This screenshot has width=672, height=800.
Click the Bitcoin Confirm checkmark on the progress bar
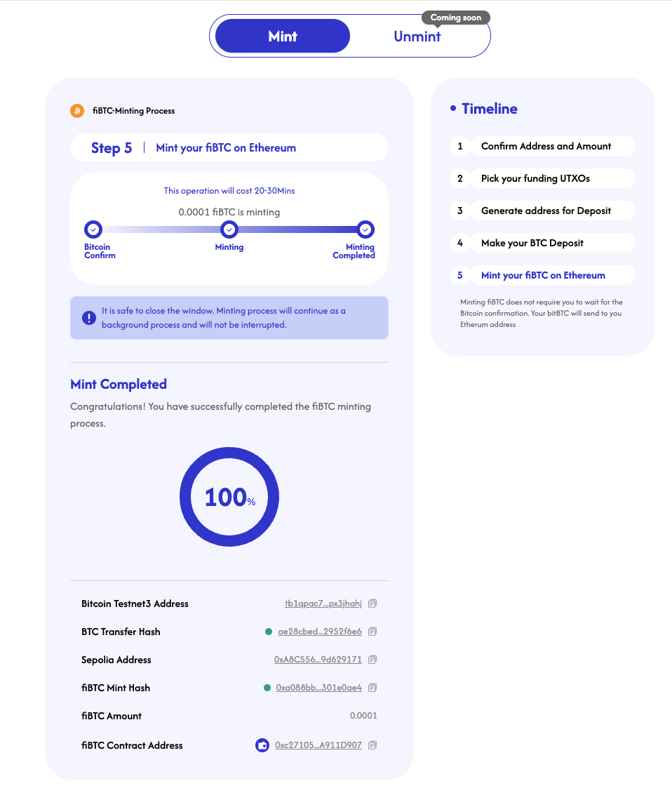93,229
